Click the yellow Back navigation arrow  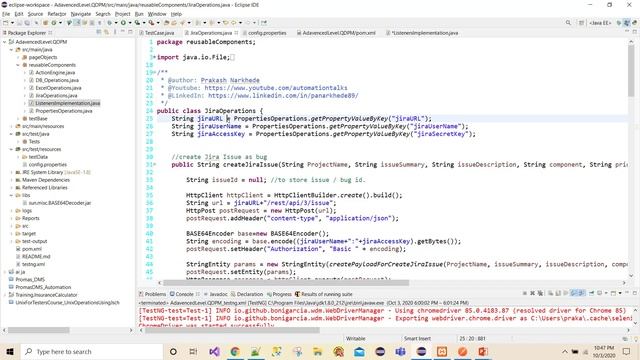coord(226,23)
